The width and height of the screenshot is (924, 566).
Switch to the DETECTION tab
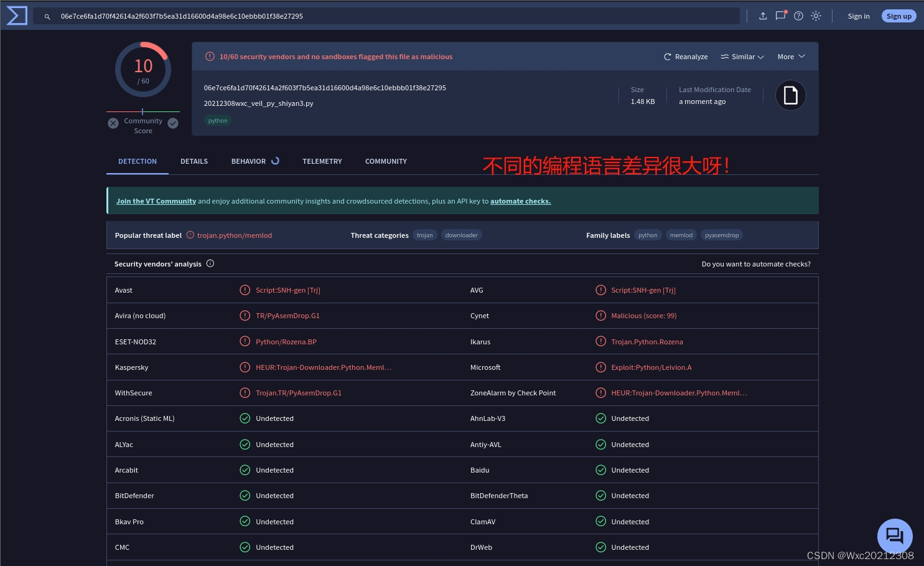click(x=138, y=161)
